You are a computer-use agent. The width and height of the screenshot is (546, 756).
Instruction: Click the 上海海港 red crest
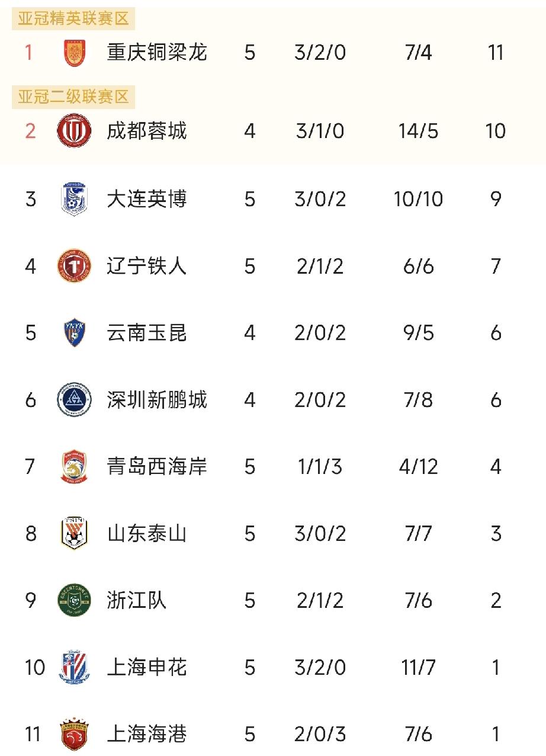point(74,735)
